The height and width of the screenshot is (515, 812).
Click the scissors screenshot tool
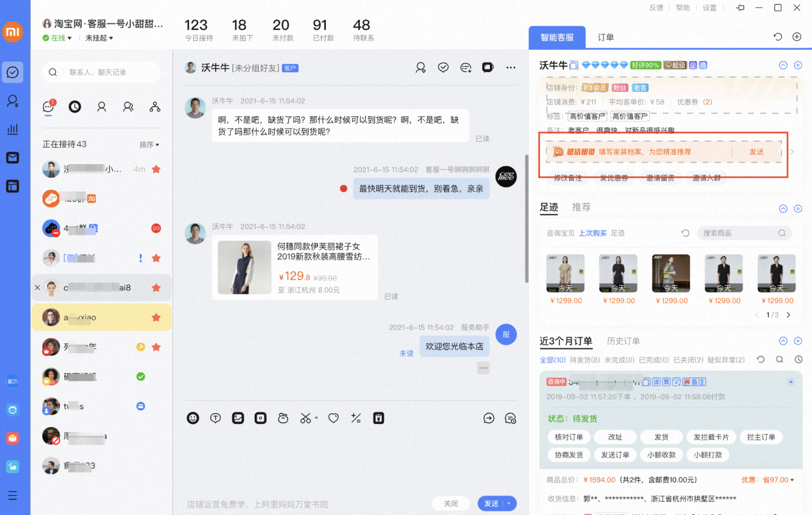305,418
